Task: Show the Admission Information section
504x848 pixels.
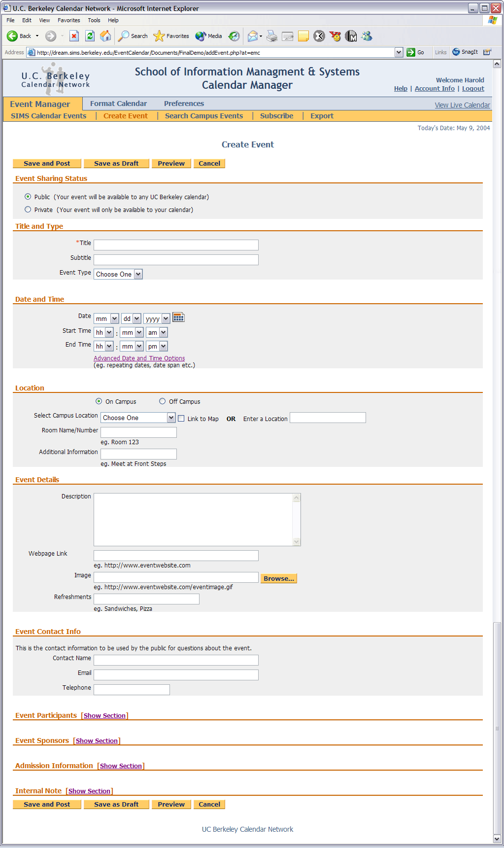Action: (x=121, y=766)
